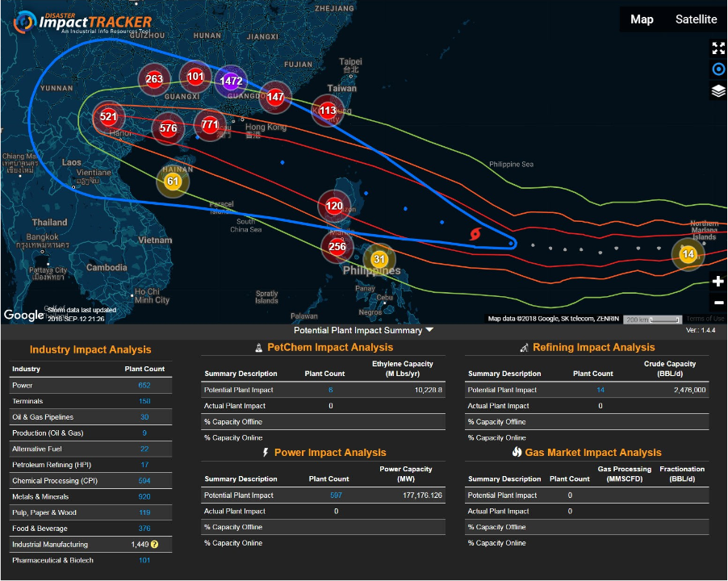Open the 576 plant cluster marker

coord(168,128)
